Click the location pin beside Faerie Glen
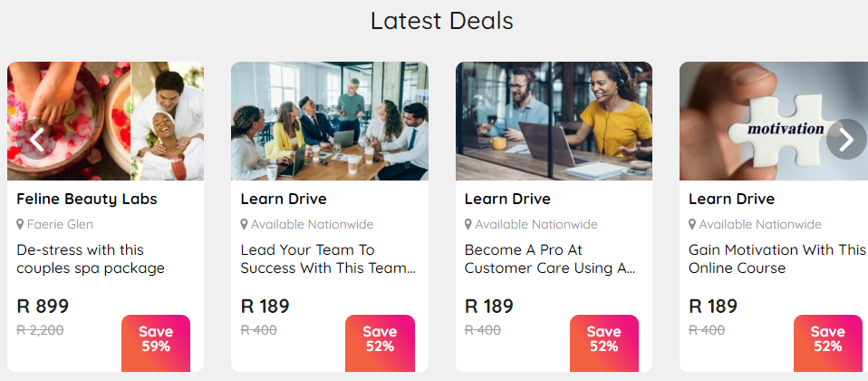 pos(21,225)
